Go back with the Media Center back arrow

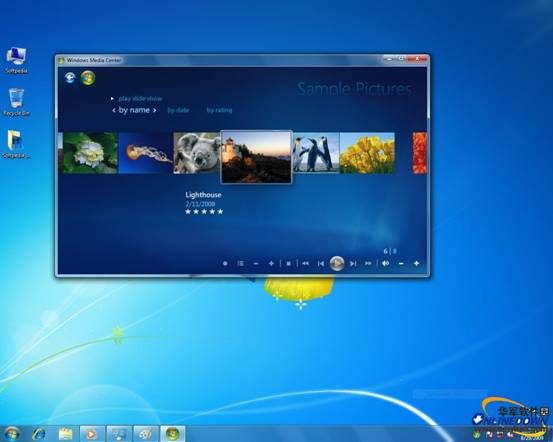click(x=70, y=77)
